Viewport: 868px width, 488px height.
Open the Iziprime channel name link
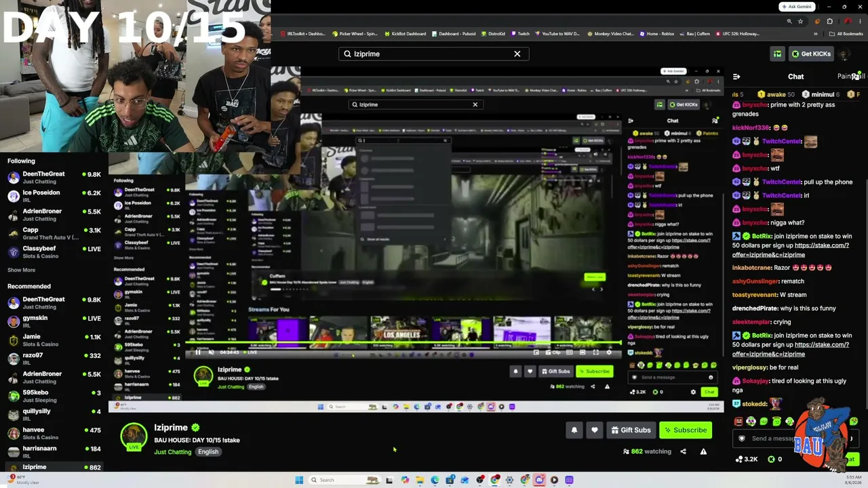coord(171,428)
